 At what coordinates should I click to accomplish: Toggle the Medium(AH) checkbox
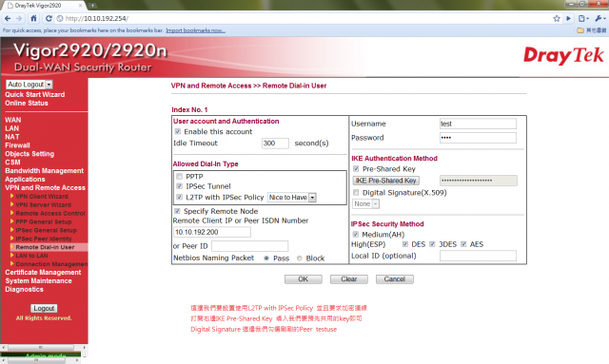tap(355, 235)
